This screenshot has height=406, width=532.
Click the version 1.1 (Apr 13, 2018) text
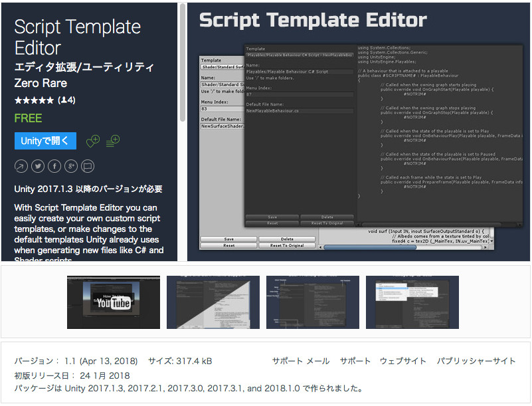(x=76, y=361)
